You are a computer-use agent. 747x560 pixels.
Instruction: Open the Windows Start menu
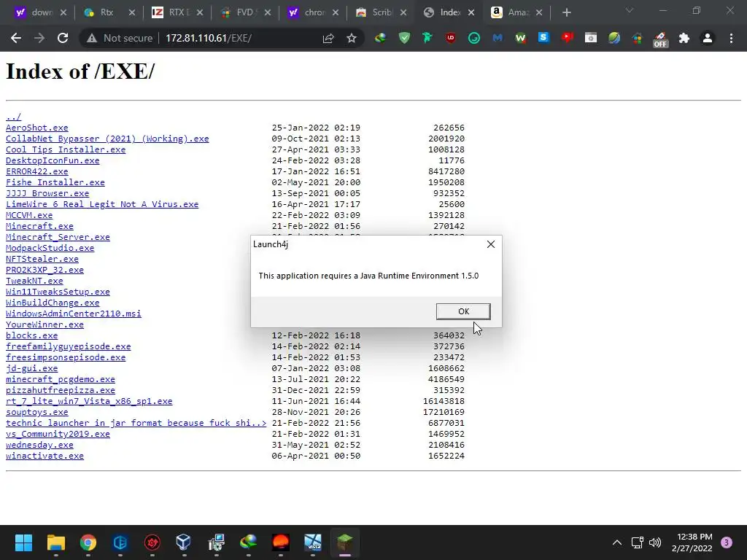[x=23, y=542]
